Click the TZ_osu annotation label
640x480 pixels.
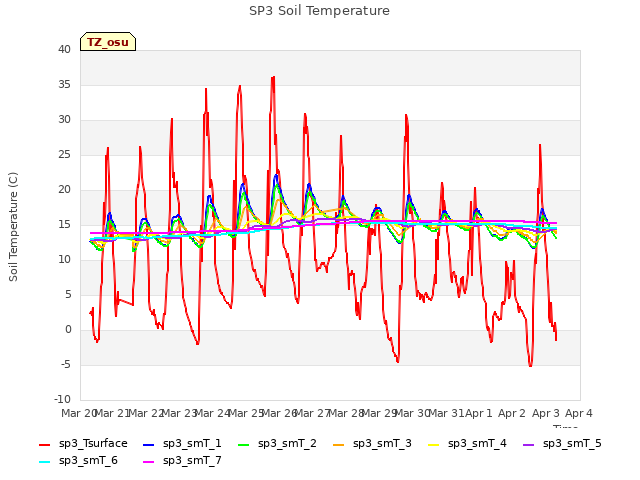(108, 42)
